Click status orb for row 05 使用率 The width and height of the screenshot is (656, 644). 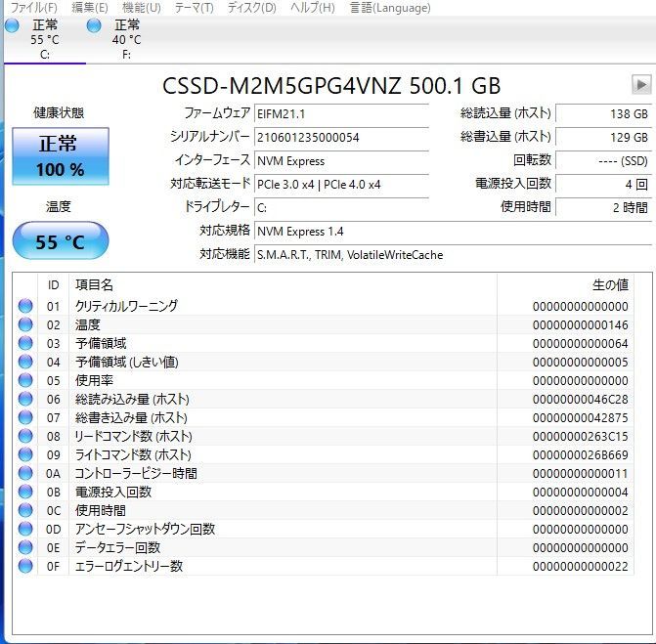tap(25, 380)
